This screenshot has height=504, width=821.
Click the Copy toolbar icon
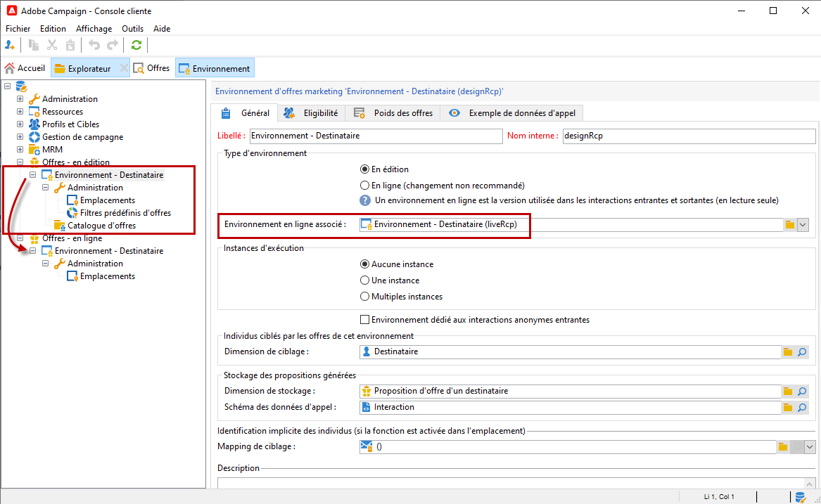click(34, 46)
